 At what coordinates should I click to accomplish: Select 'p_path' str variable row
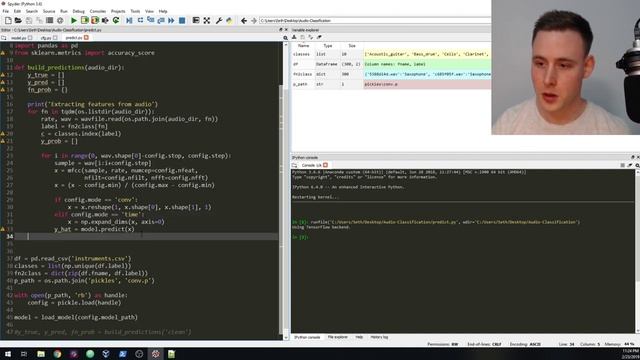pos(391,84)
